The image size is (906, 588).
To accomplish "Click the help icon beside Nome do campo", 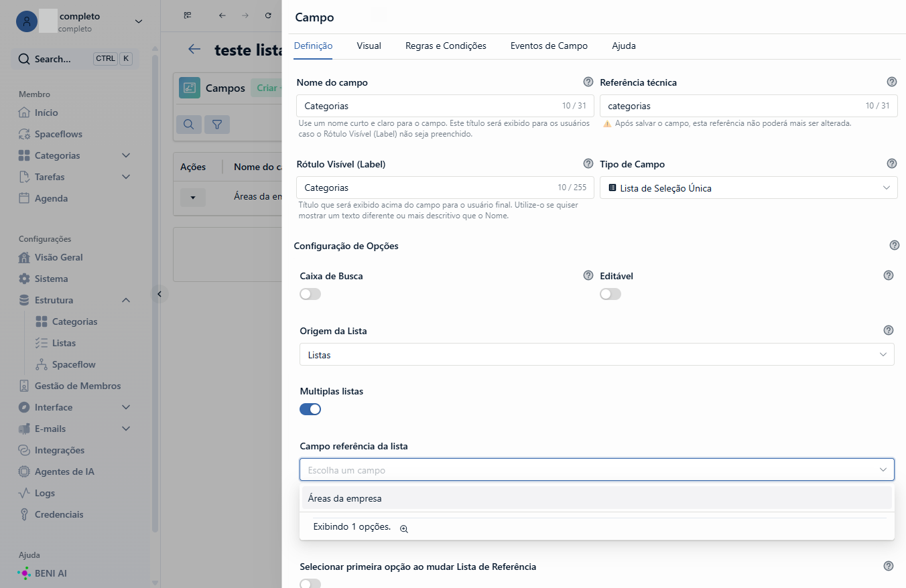I will [588, 82].
